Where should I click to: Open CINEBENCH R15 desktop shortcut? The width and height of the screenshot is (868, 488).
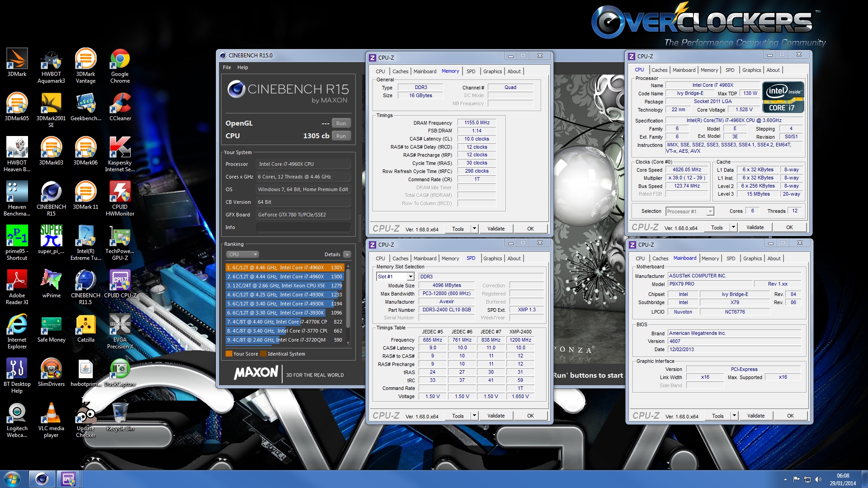[x=51, y=199]
